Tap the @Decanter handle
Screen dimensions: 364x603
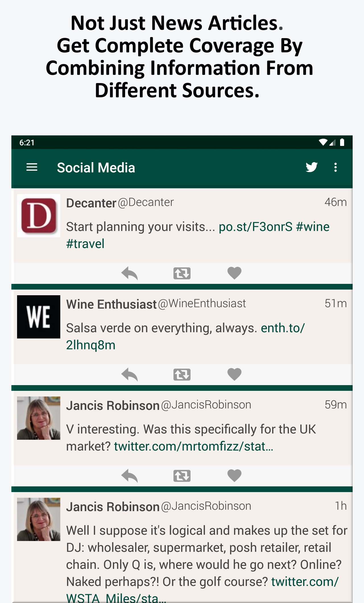tap(146, 203)
